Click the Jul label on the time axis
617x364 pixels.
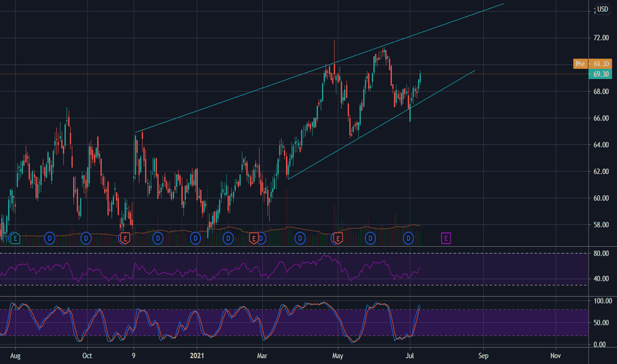[410, 356]
